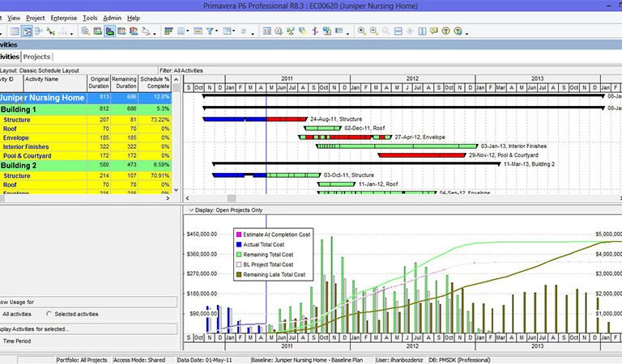The height and width of the screenshot is (364, 622).
Task: Show the Resource Usage Spreadsheet icon
Action: 121,31
